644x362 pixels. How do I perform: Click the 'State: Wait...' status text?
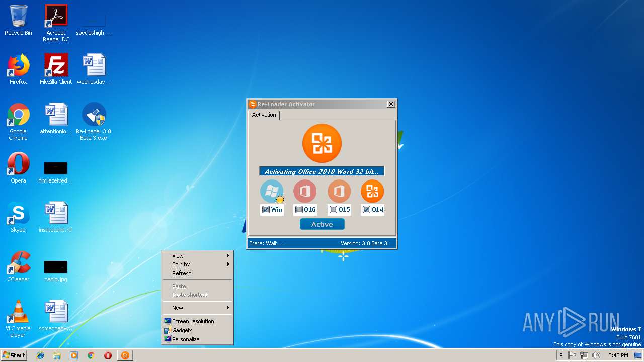266,243
